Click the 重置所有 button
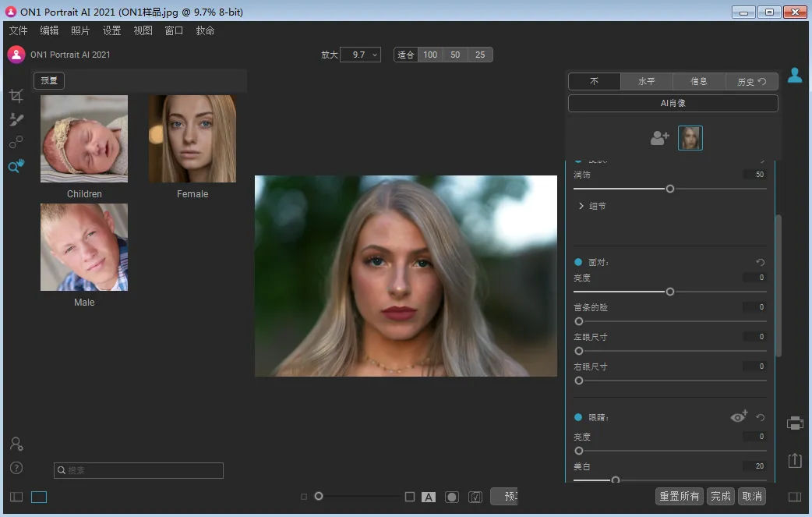Viewport: 812px width, 517px height. (678, 496)
